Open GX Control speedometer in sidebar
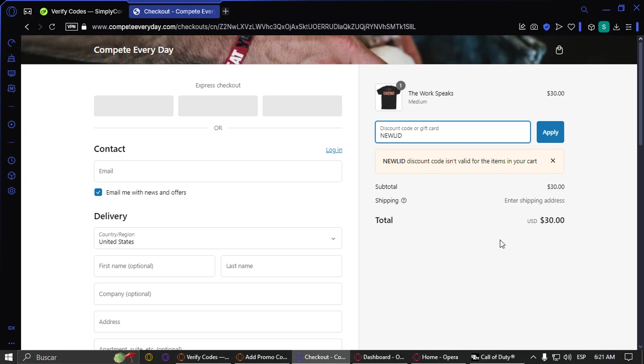This screenshot has width=644, height=364. pos(12,43)
